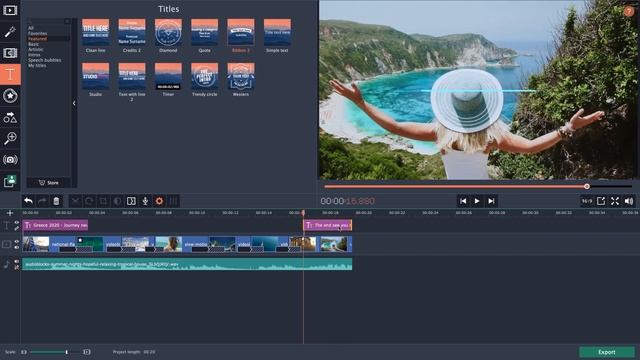The image size is (640, 360).
Task: Click the Store button
Action: pos(49,182)
